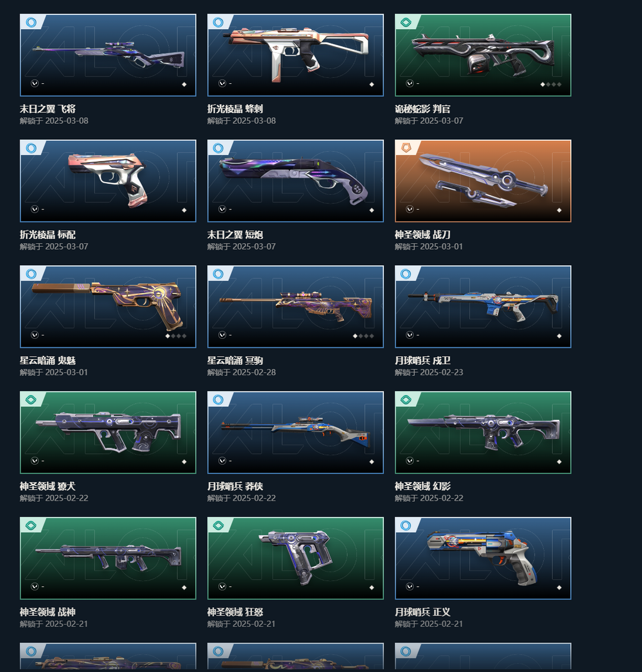Viewport: 642px width, 672px height.
Task: Open the 折光棱晶 标配 pistol skin card
Action: (108, 181)
